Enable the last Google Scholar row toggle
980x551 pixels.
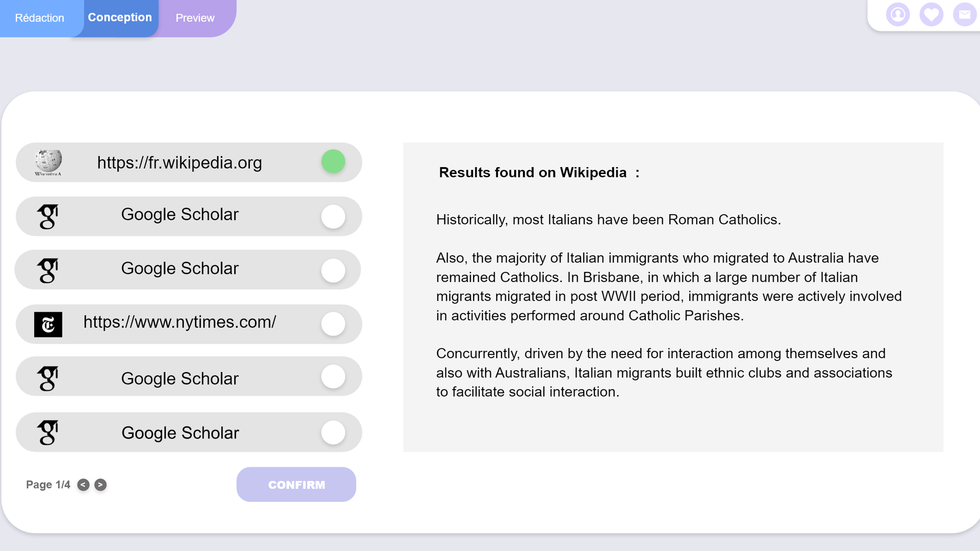pos(333,432)
